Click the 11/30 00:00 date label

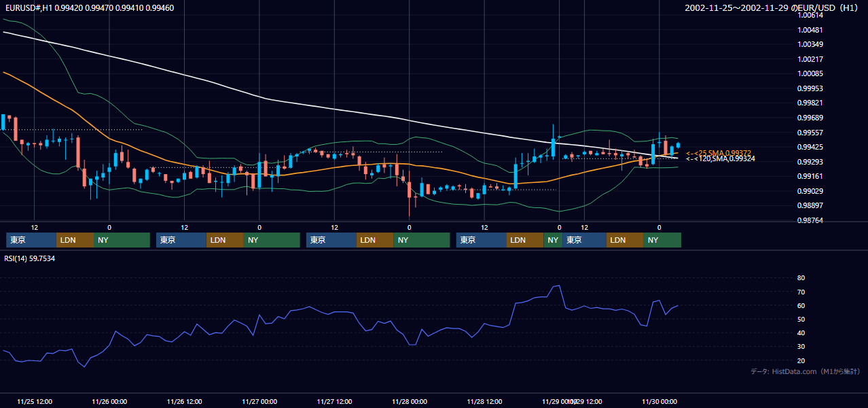coord(660,401)
